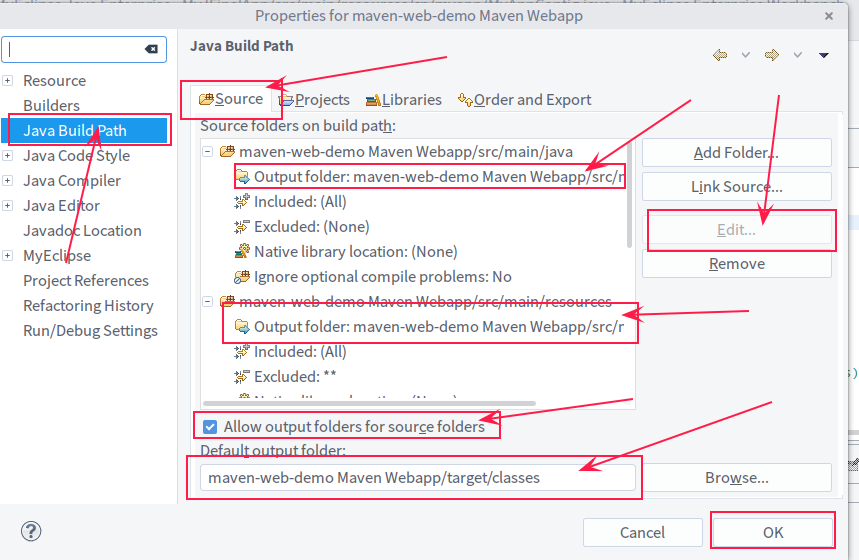Click the Included (All) icon under src/main/resources

tap(242, 352)
